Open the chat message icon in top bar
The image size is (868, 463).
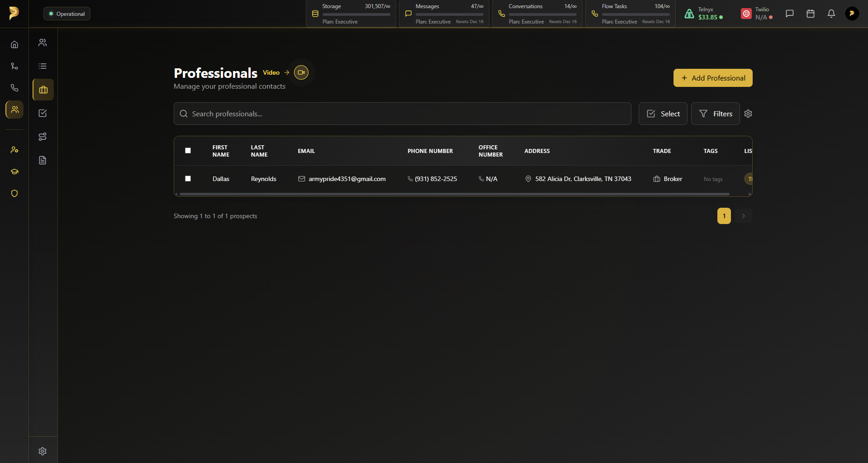790,14
